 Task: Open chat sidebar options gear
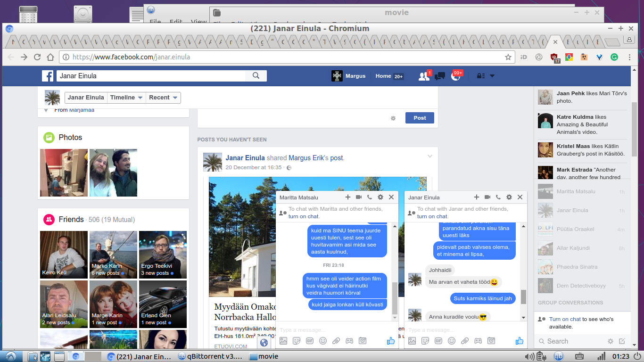(611, 341)
